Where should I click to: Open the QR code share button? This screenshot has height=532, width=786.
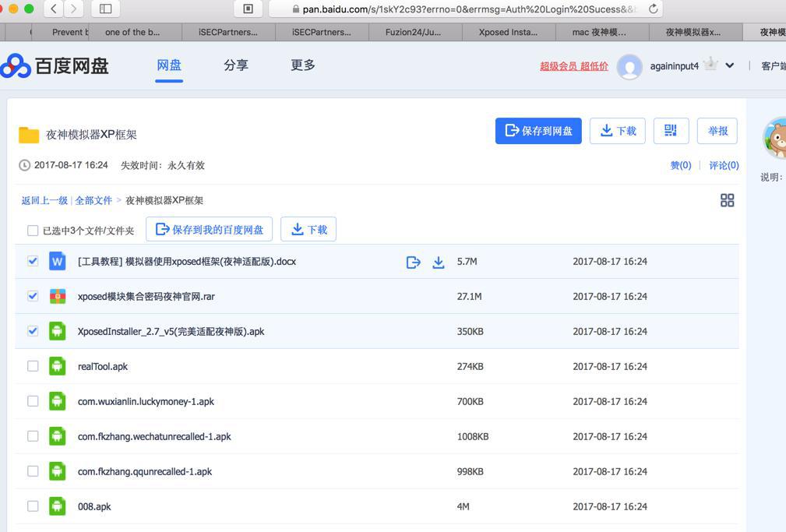(671, 131)
